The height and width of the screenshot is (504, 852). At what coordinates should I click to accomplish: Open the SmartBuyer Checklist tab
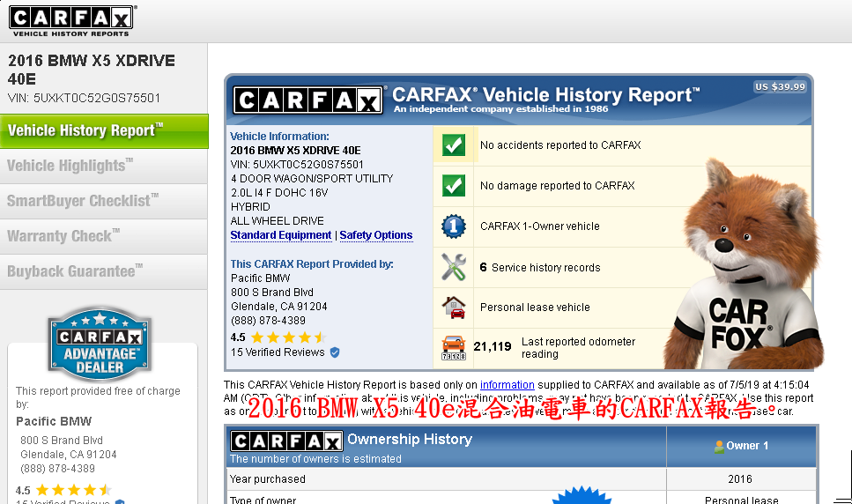tap(104, 202)
